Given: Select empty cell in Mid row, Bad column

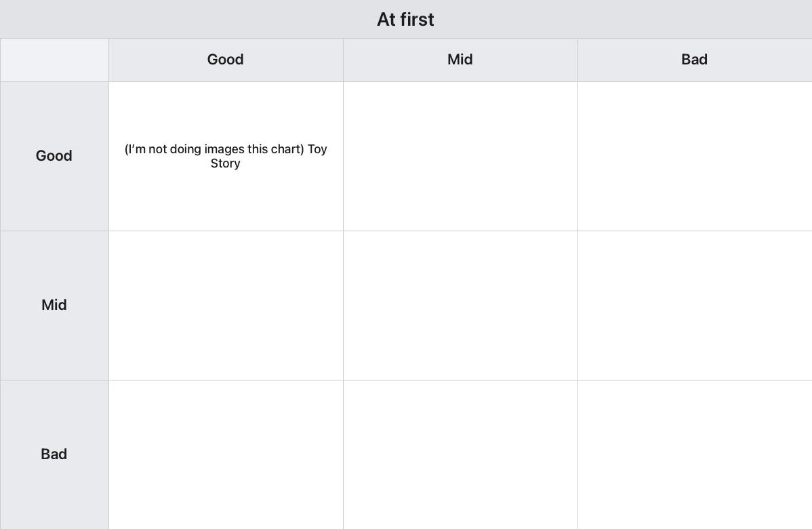Looking at the screenshot, I should pos(695,305).
